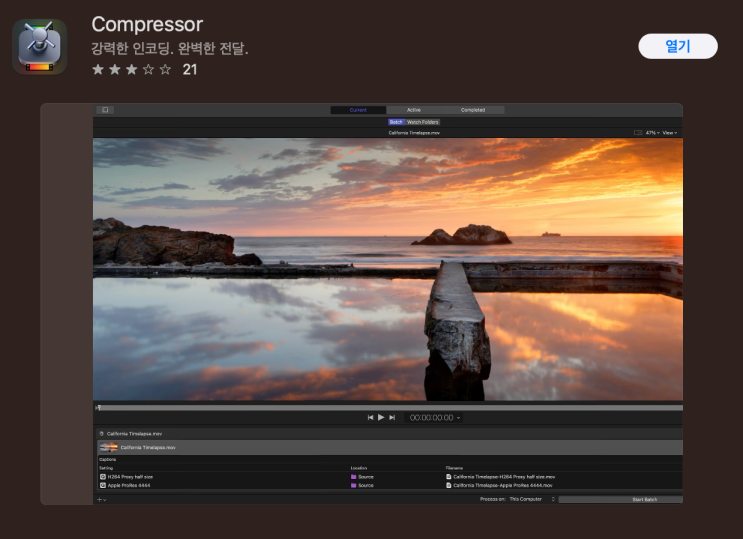743x539 pixels.
Task: Click filename California Timelapse-H264 Proxy half size.mov
Action: click(504, 477)
